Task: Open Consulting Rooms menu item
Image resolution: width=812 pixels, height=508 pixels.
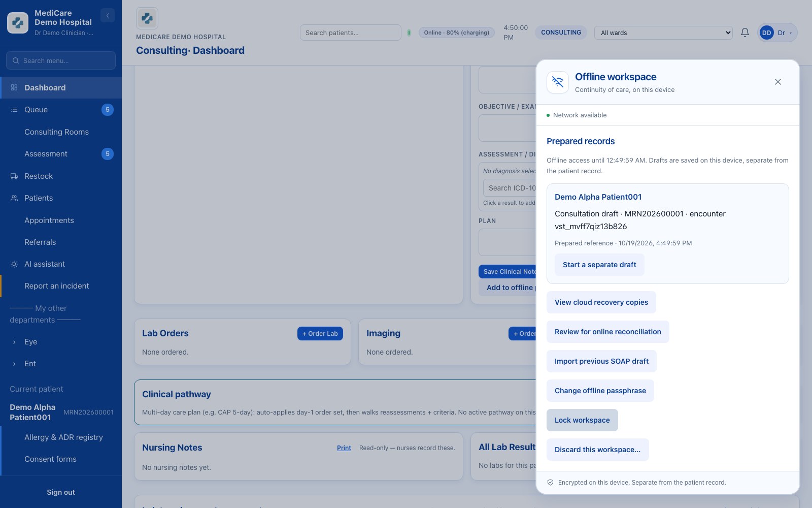Action: [x=61, y=132]
